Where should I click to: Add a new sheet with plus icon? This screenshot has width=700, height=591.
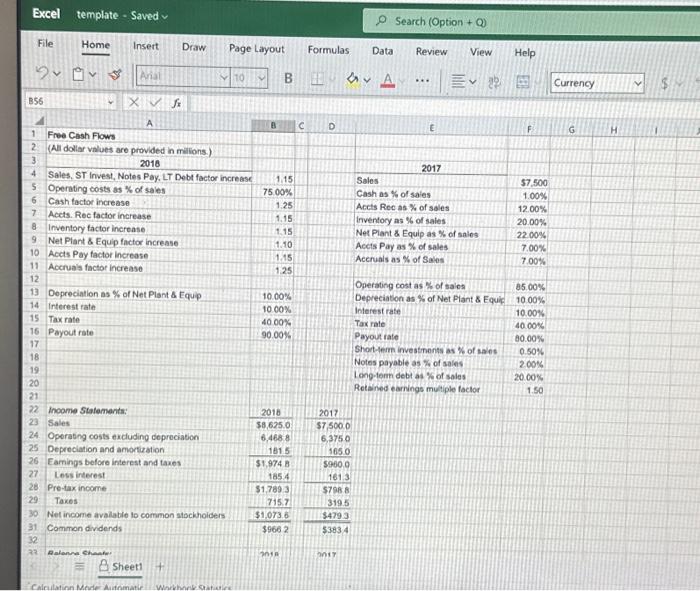(160, 567)
